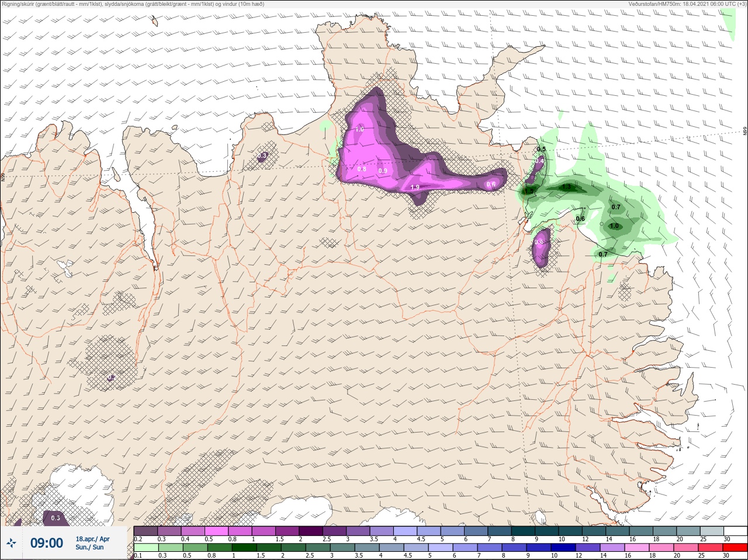This screenshot has width=748, height=560.
Task: Click the map title starting 'Rigning/skúrir'
Action: 132,4
